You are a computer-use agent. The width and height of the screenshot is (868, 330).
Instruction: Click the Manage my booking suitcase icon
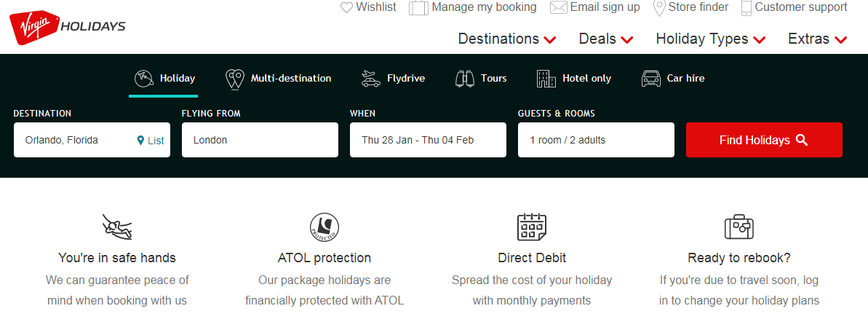(418, 7)
